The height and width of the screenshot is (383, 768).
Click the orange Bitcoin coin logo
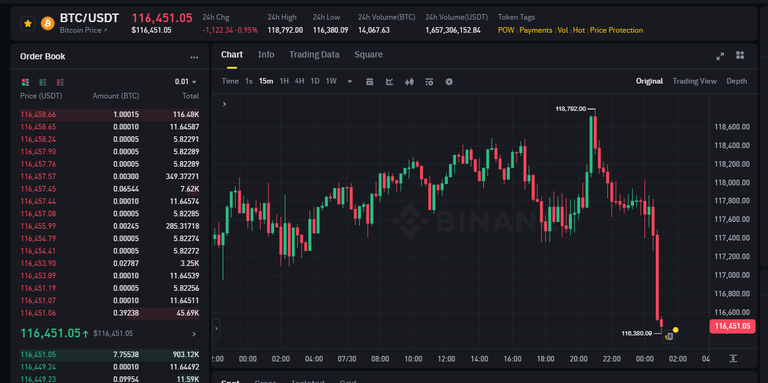click(48, 23)
